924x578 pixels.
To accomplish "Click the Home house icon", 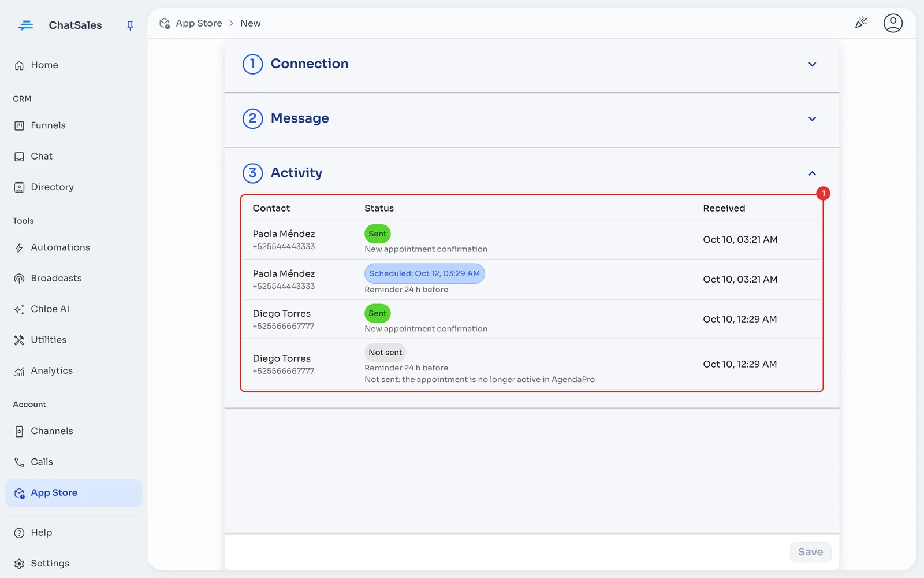I will point(19,65).
